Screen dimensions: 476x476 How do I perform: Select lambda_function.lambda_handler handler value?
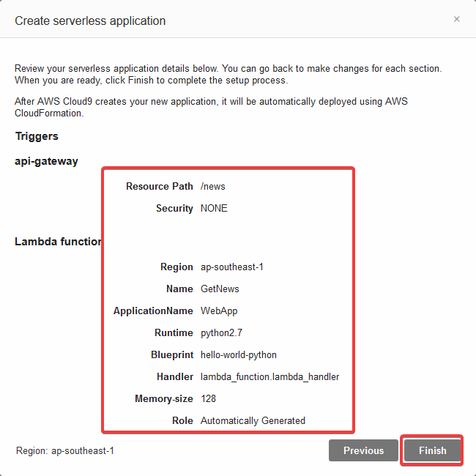pyautogui.click(x=270, y=376)
